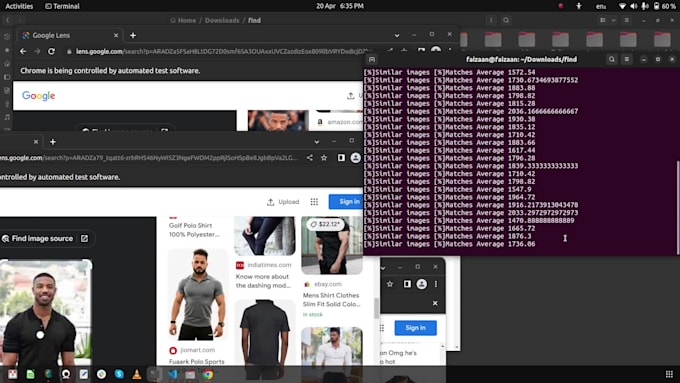Toggle the side panel in middle Chrome window

click(341, 157)
